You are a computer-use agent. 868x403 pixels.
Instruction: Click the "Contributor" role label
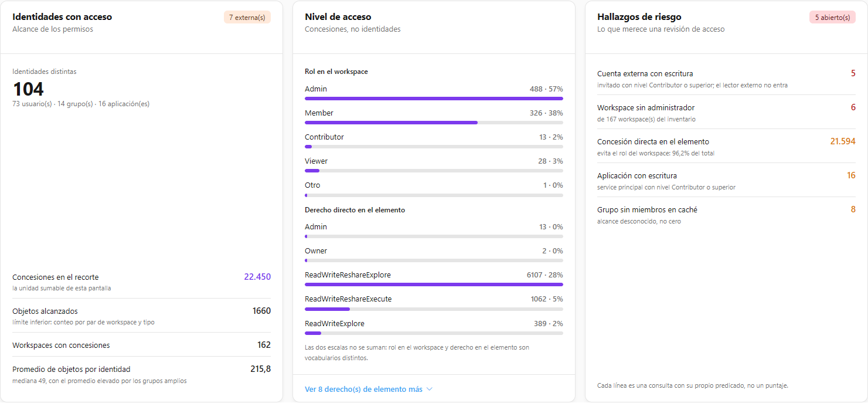click(x=324, y=137)
